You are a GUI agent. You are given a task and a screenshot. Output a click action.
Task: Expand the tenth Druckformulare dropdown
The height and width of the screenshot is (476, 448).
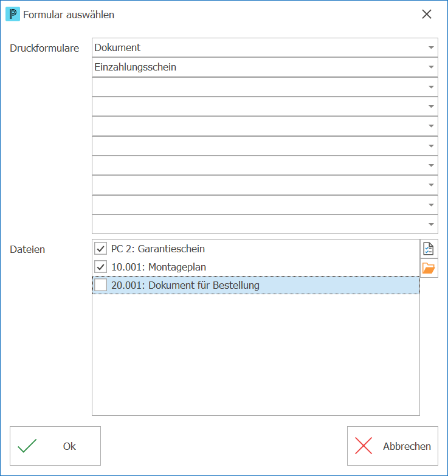[431, 224]
